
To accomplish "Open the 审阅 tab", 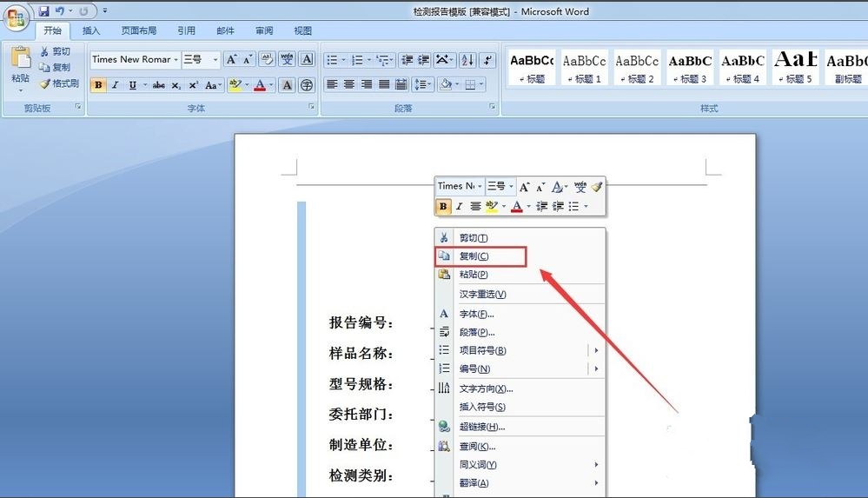I will coord(264,30).
